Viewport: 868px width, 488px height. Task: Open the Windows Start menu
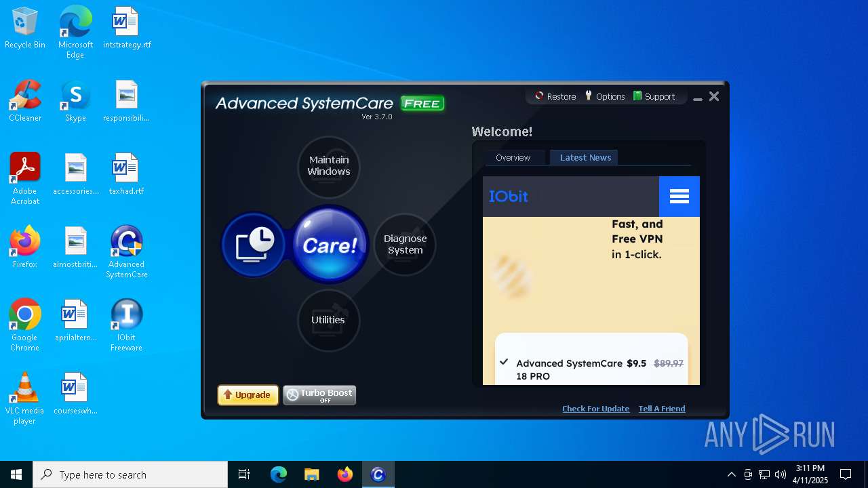click(16, 474)
